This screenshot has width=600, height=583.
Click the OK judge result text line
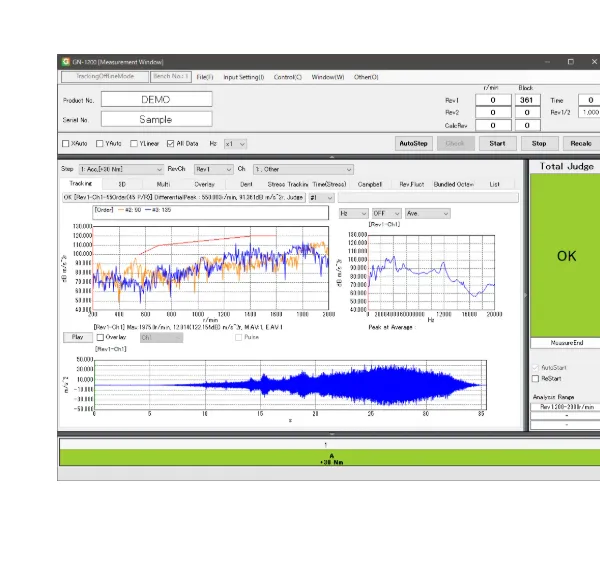pos(184,197)
